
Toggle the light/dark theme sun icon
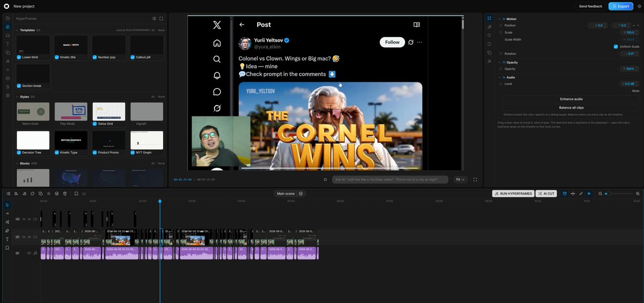(x=639, y=6)
